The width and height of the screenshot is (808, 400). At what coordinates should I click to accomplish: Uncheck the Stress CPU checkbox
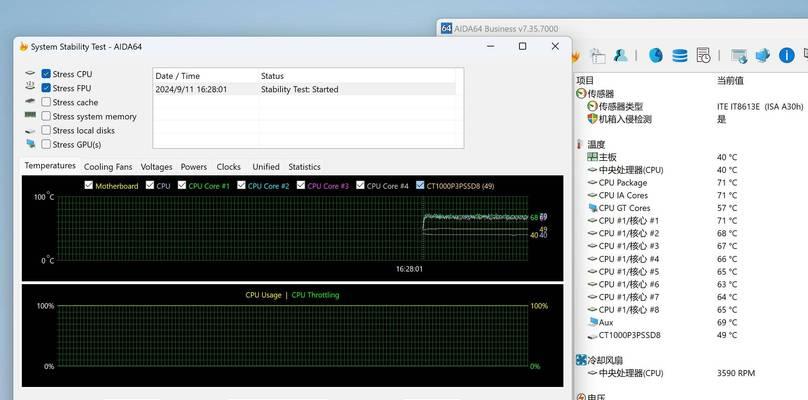pos(46,74)
